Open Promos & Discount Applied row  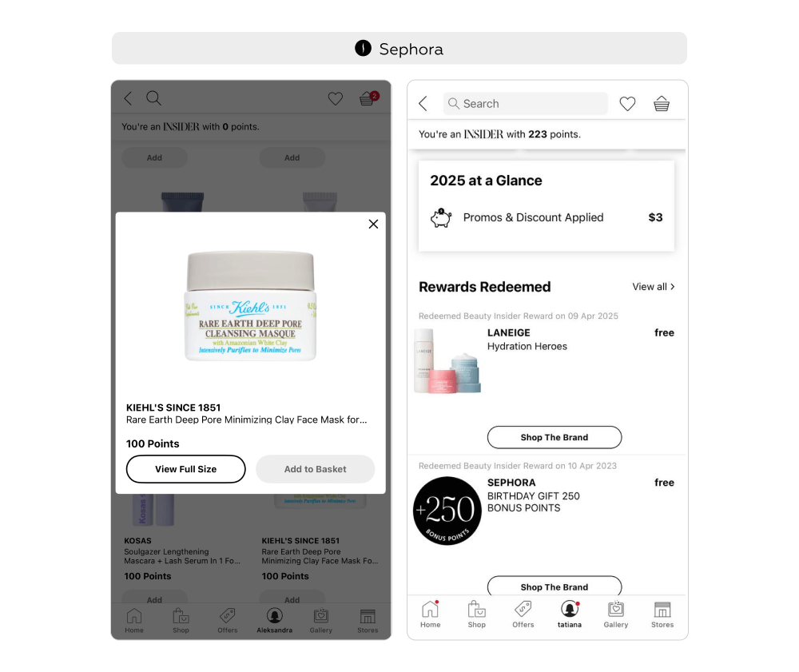(x=547, y=217)
